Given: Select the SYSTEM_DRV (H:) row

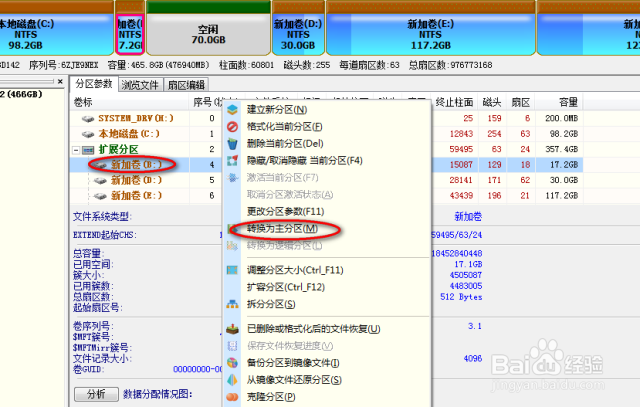Looking at the screenshot, I should pos(136,118).
